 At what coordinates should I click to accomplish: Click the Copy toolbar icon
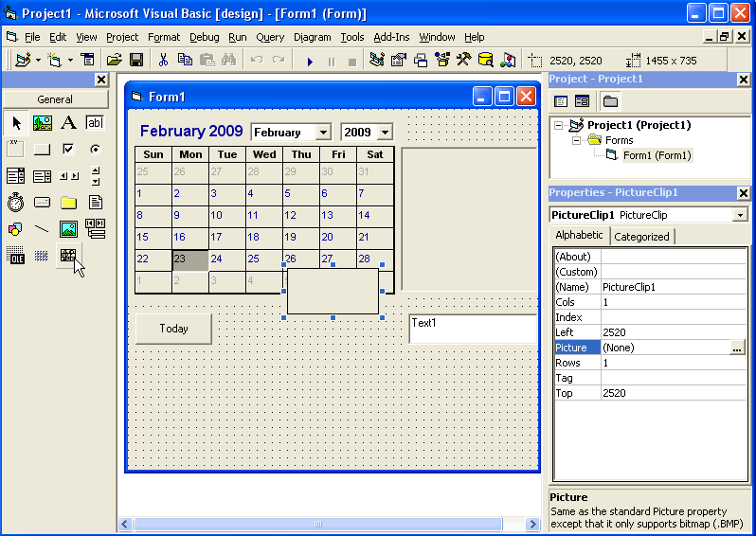pyautogui.click(x=185, y=61)
